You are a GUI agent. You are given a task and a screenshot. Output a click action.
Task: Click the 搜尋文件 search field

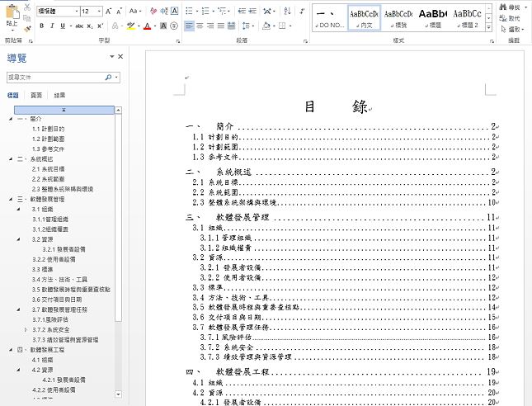(54, 77)
